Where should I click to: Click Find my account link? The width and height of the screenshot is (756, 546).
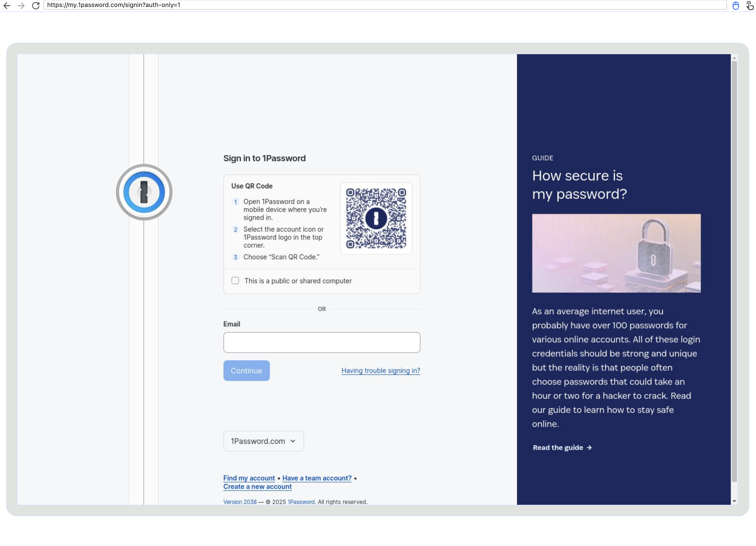click(x=249, y=478)
